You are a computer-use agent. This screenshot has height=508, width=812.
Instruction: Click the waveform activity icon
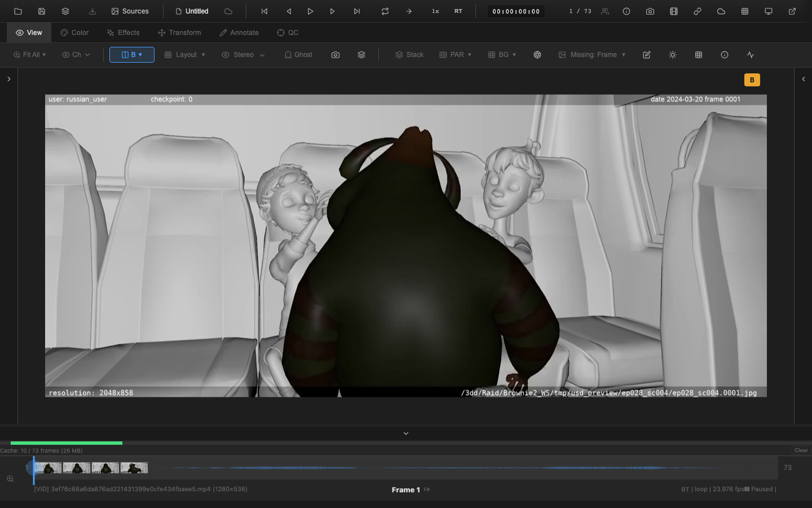(751, 55)
